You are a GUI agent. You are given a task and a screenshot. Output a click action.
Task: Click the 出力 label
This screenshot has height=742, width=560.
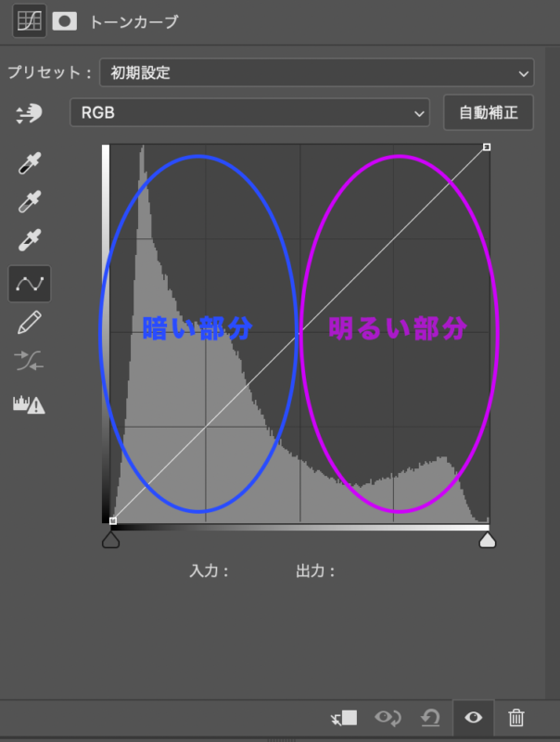[x=315, y=571]
